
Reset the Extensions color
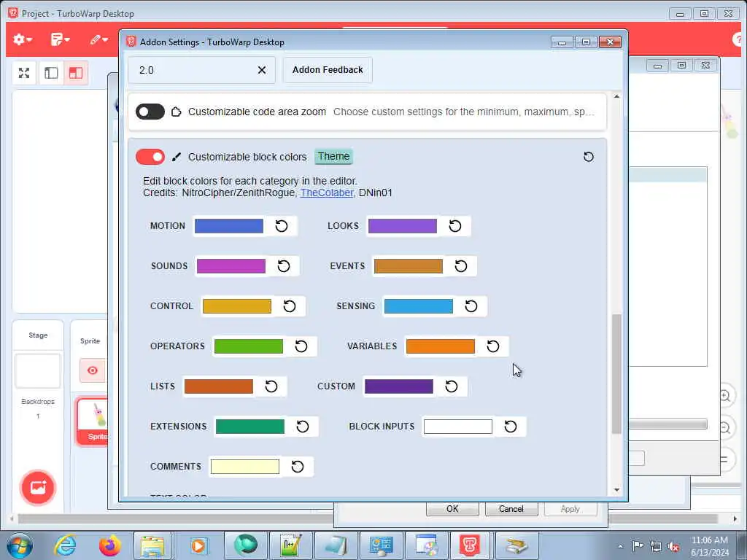tap(303, 426)
